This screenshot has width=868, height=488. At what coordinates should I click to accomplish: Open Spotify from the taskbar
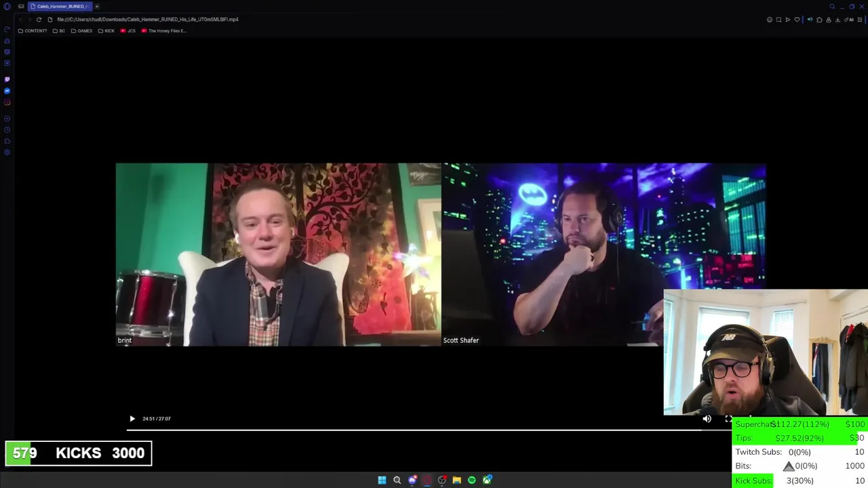pyautogui.click(x=472, y=480)
